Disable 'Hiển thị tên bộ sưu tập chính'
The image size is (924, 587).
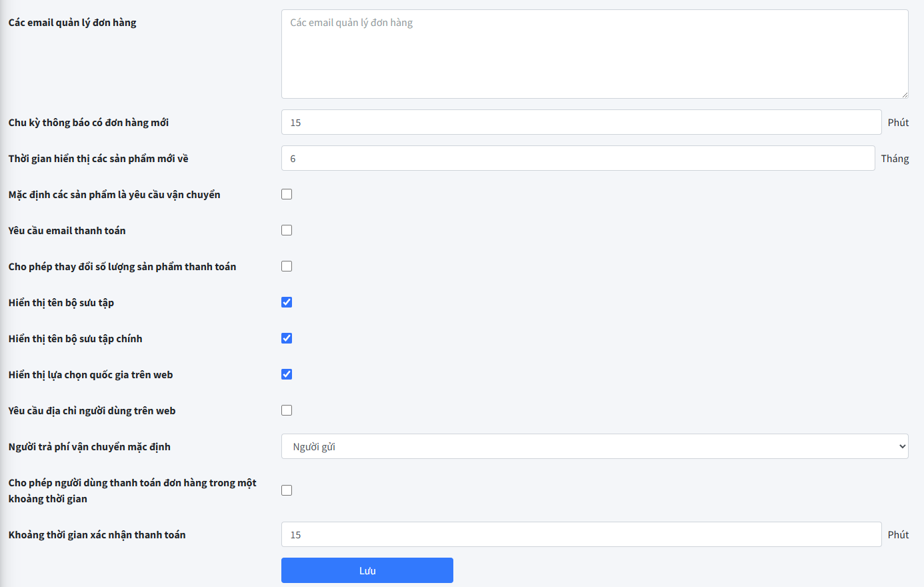point(287,338)
